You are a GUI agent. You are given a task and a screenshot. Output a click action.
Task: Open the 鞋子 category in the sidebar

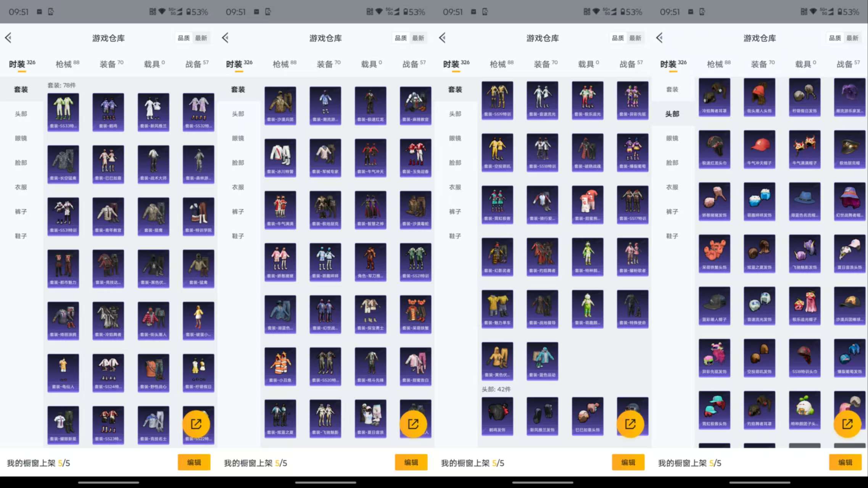tap(21, 236)
